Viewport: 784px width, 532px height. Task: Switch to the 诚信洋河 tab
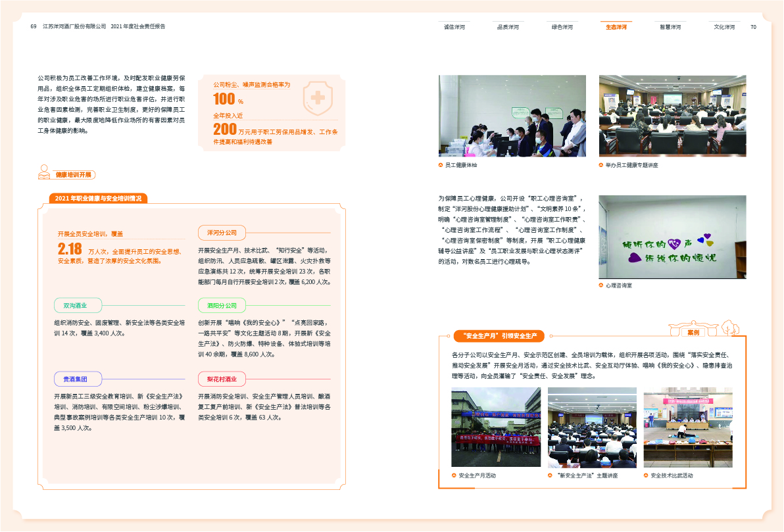tap(454, 27)
